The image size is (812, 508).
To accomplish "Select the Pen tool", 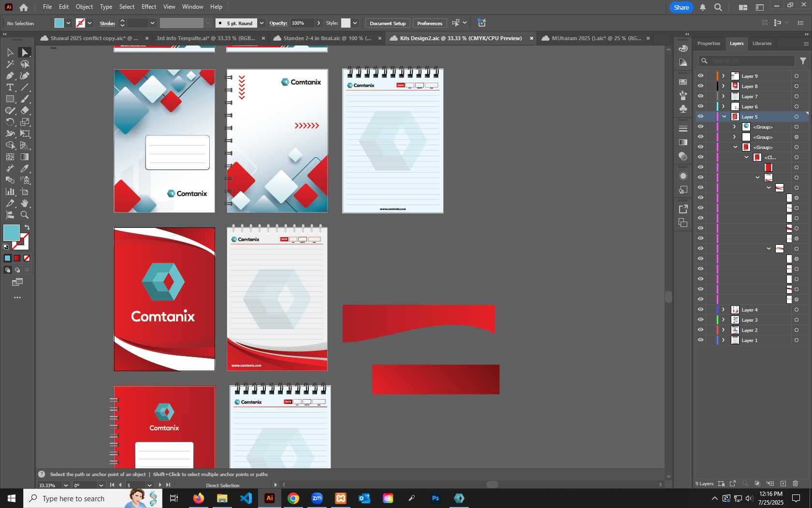I will pyautogui.click(x=10, y=75).
